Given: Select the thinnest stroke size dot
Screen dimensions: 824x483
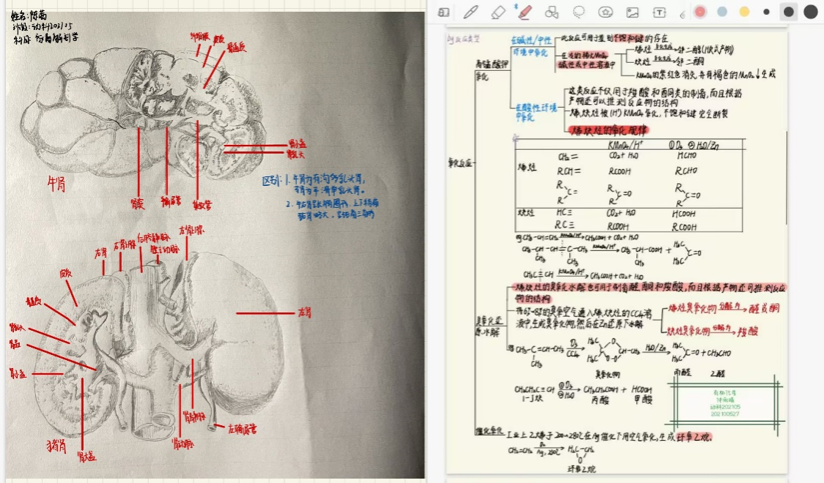Looking at the screenshot, I should pyautogui.click(x=767, y=12).
